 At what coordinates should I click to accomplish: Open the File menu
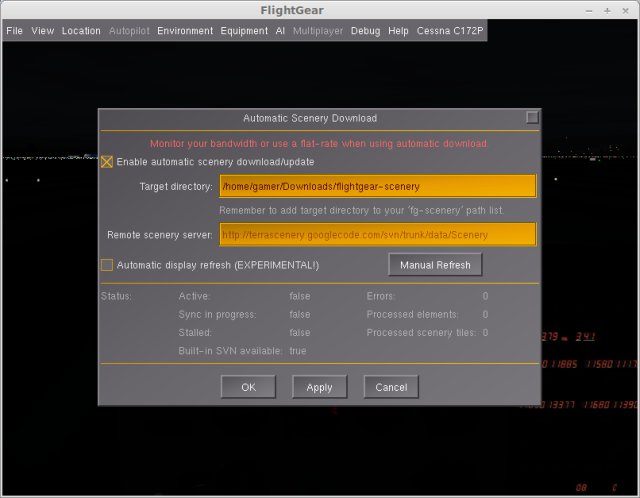[x=15, y=31]
